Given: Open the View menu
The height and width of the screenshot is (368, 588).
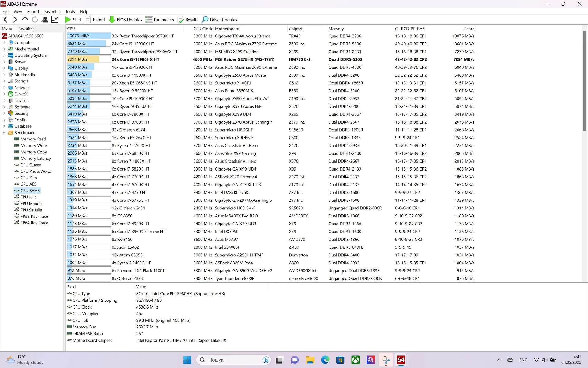Looking at the screenshot, I should 18,11.
